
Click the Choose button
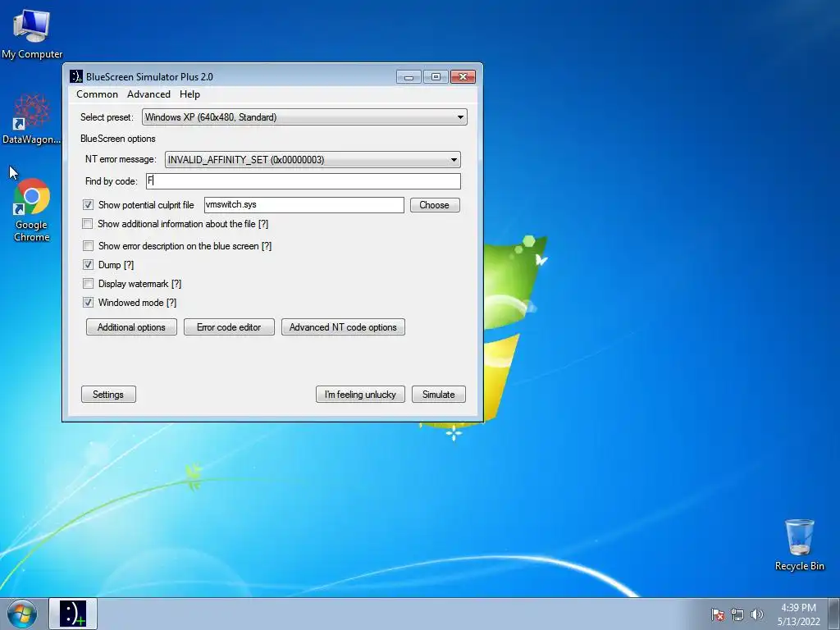point(435,204)
